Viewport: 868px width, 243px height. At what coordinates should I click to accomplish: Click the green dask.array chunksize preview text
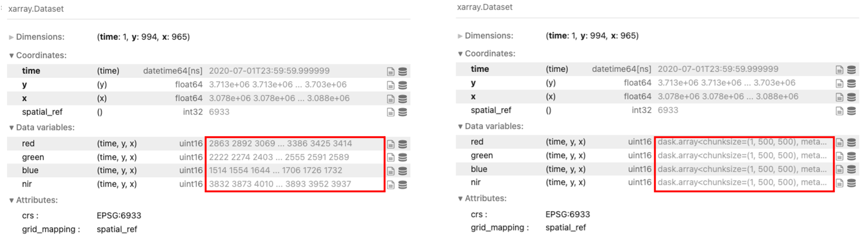tap(742, 156)
